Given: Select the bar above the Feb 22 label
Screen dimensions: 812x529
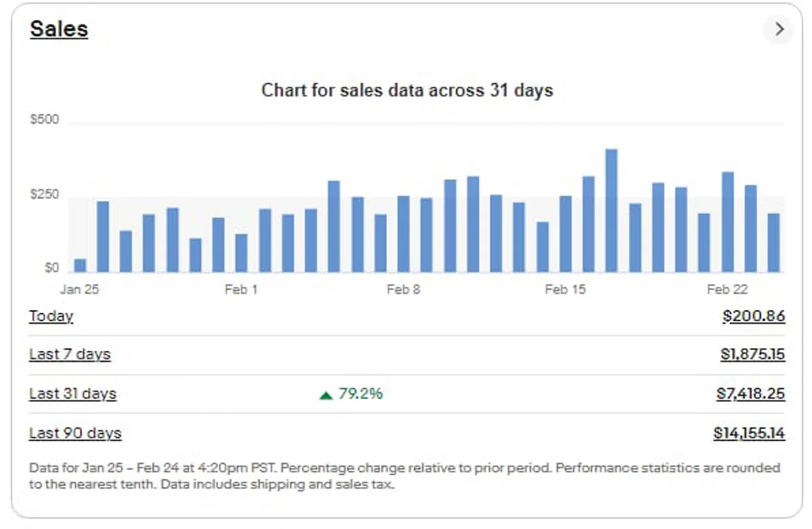Looking at the screenshot, I should (728, 222).
